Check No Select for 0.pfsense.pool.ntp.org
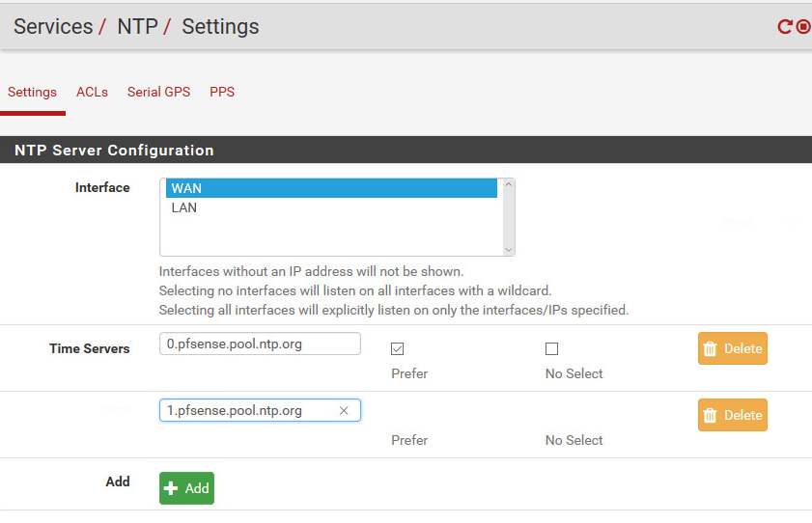 click(x=551, y=349)
